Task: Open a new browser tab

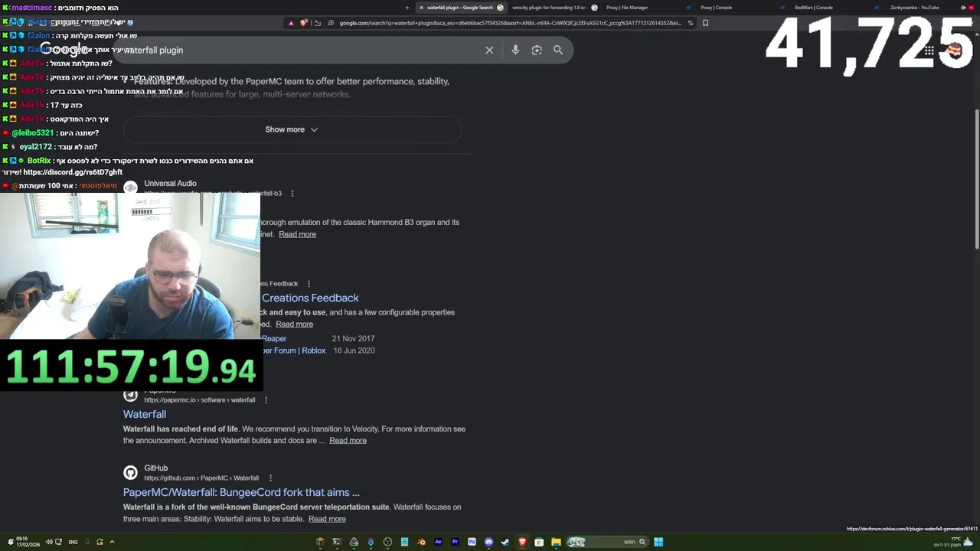Action: tap(407, 8)
